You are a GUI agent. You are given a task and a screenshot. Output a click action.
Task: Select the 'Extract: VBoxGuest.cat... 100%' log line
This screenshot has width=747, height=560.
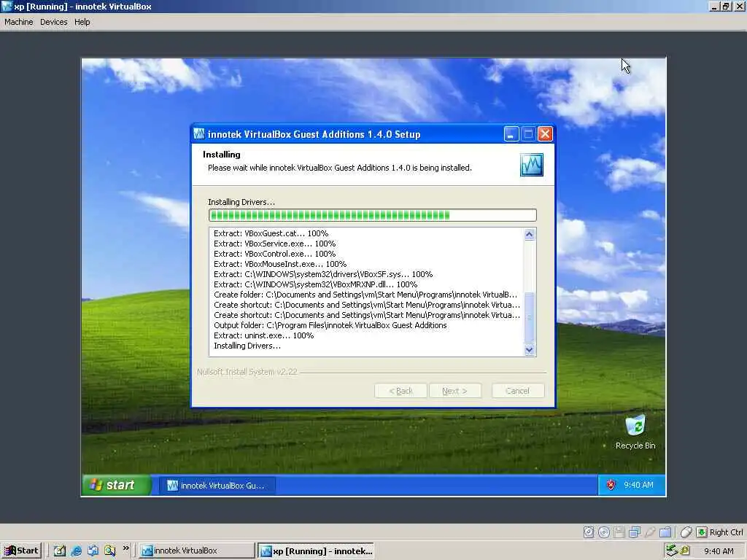(271, 233)
